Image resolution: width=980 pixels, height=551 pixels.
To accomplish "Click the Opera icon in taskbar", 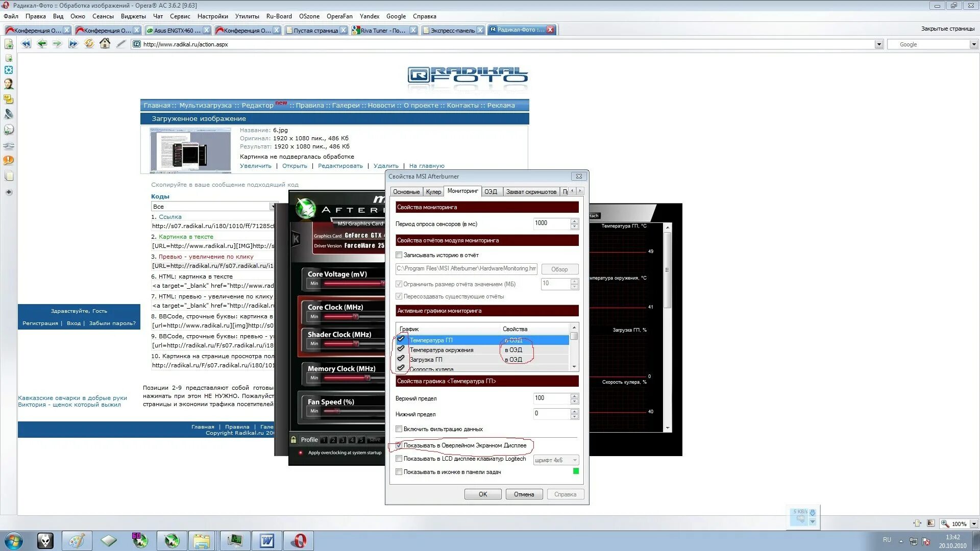I will pyautogui.click(x=299, y=540).
